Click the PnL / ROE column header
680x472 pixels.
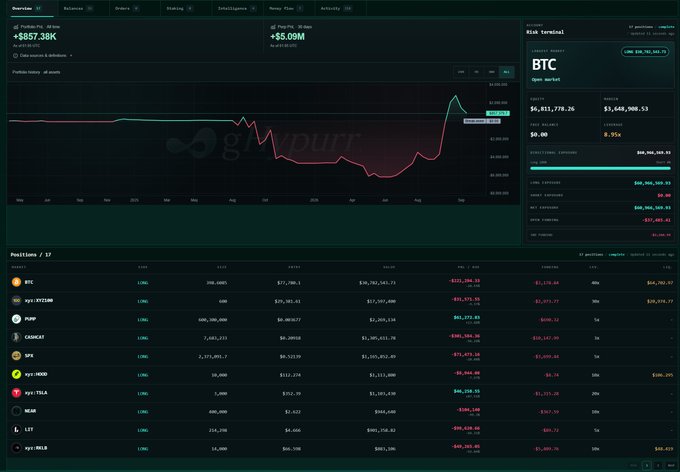pos(469,267)
